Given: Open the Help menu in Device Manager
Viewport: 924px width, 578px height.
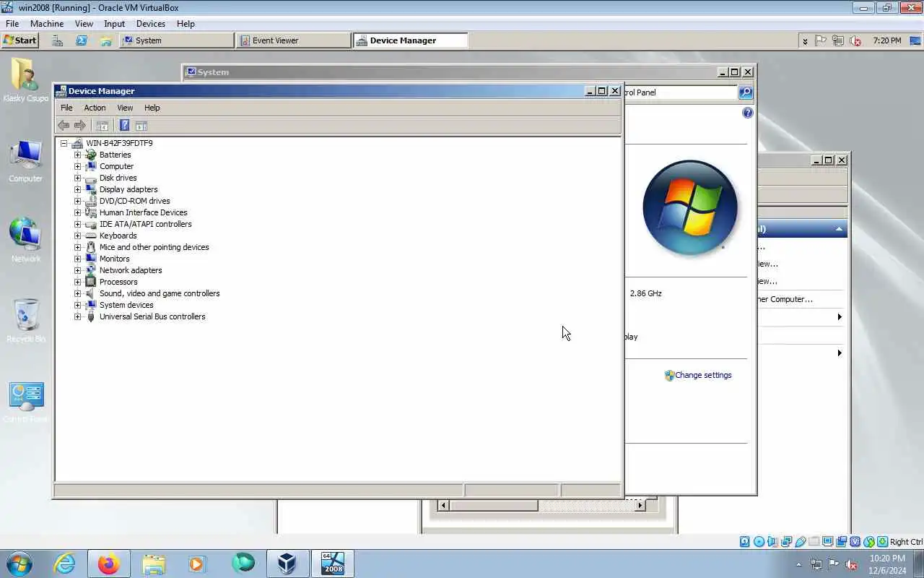Looking at the screenshot, I should coord(152,108).
